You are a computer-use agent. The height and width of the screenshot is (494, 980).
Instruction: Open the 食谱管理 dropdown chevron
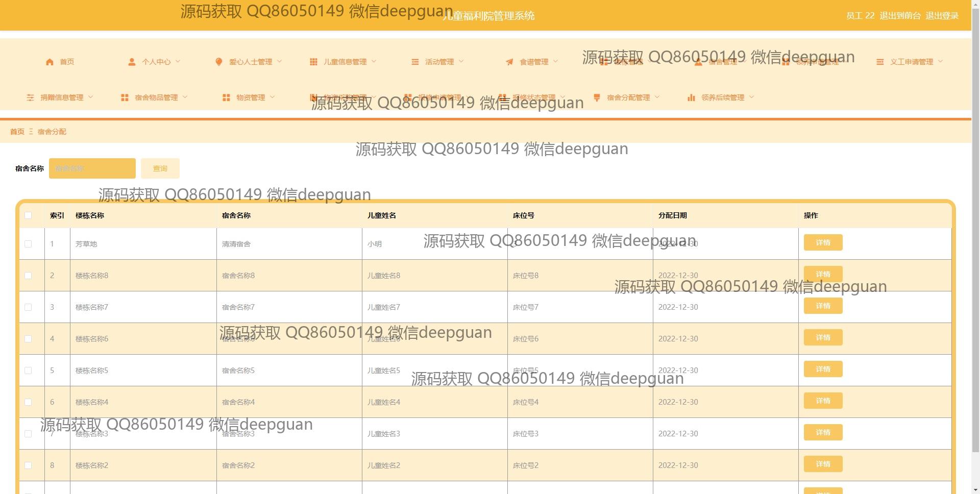[x=555, y=61]
